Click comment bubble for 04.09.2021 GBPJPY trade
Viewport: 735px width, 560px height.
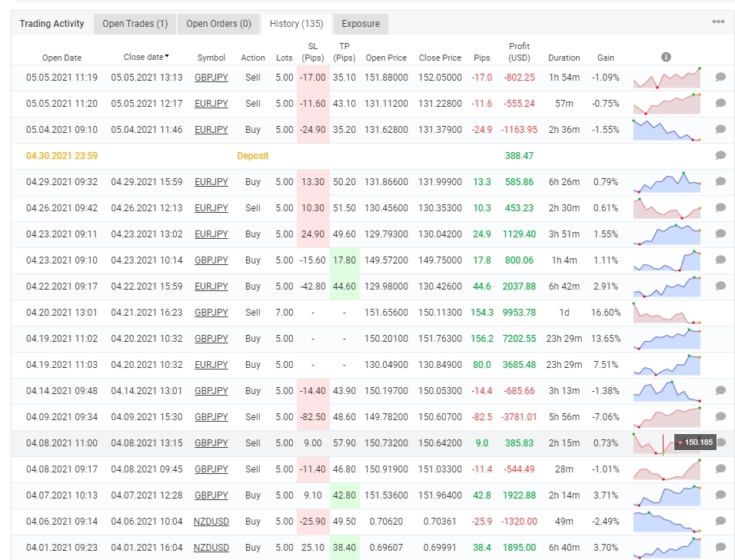click(x=720, y=416)
